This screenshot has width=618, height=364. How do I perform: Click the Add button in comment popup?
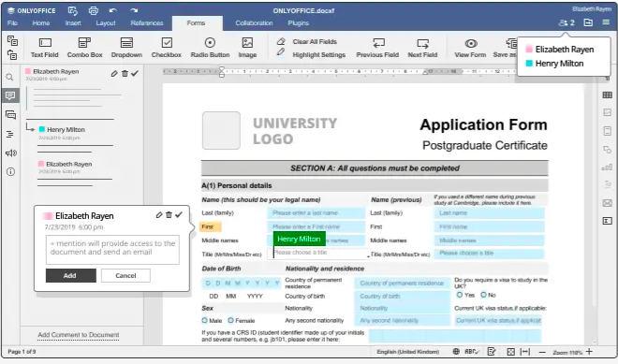click(x=70, y=275)
